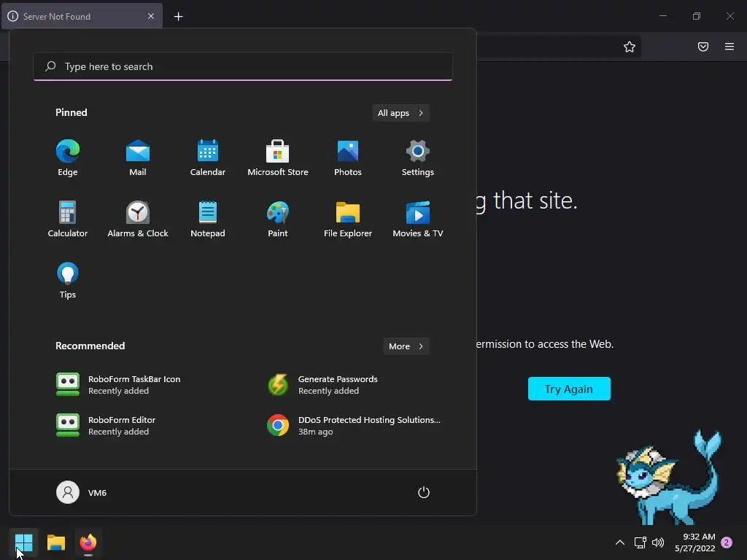
Task: Open the network icon in system tray
Action: pos(640,542)
